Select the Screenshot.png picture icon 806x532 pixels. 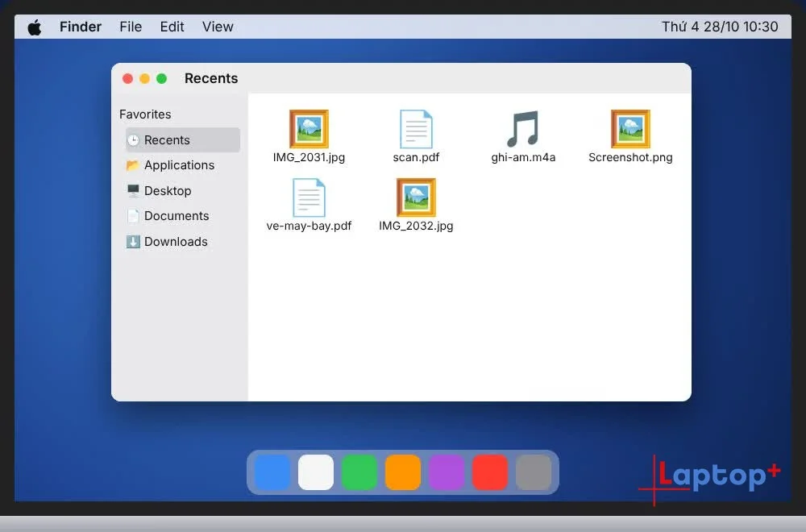631,128
